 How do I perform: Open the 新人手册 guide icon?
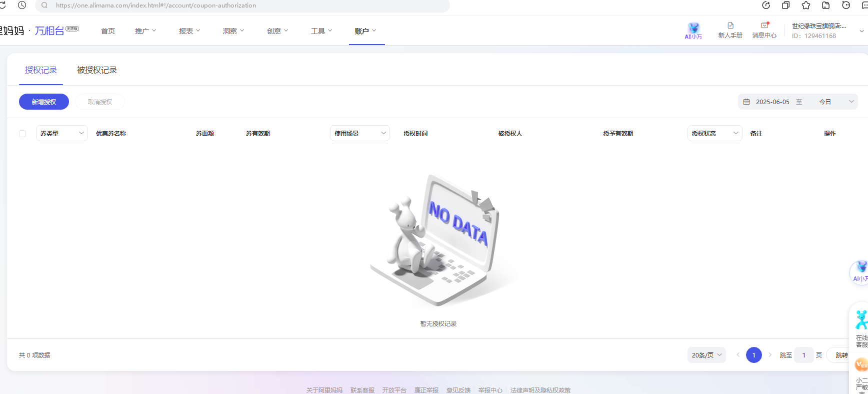pos(730,26)
